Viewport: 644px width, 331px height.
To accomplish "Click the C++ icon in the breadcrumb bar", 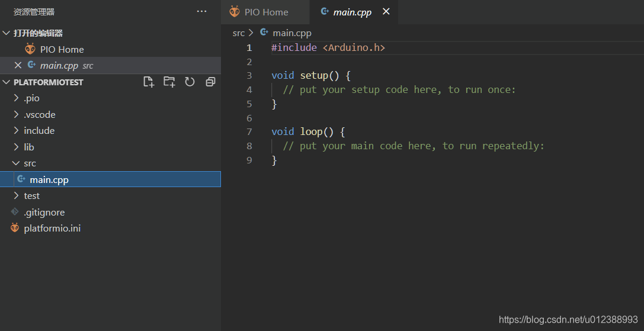I will [264, 32].
